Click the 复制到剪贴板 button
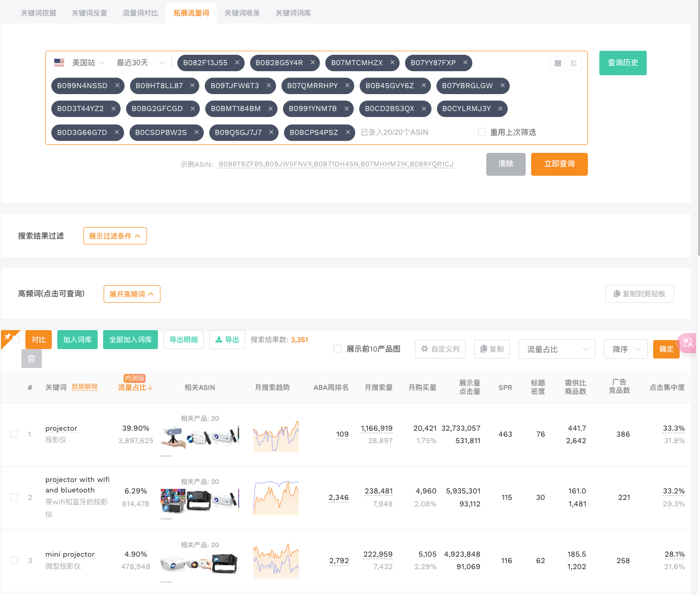 click(x=640, y=294)
